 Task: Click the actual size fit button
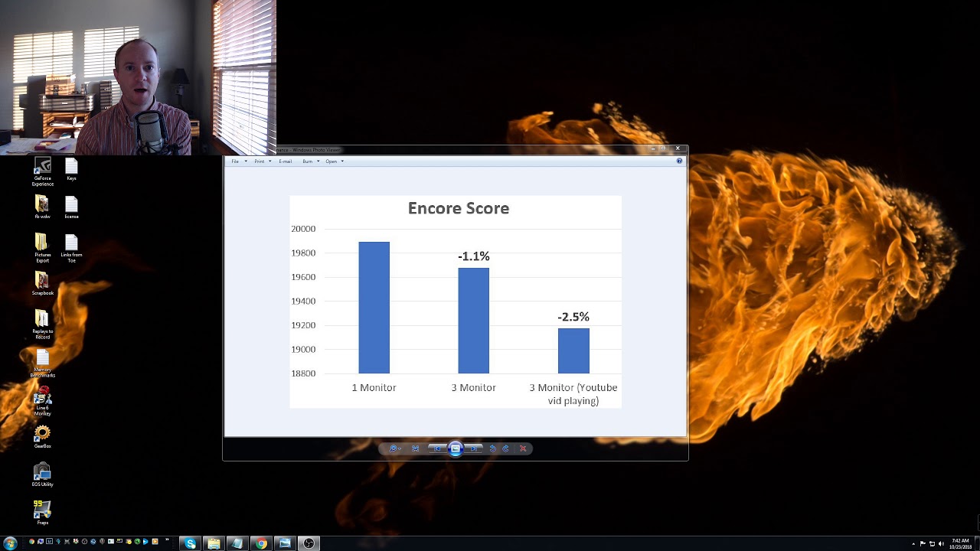[416, 448]
